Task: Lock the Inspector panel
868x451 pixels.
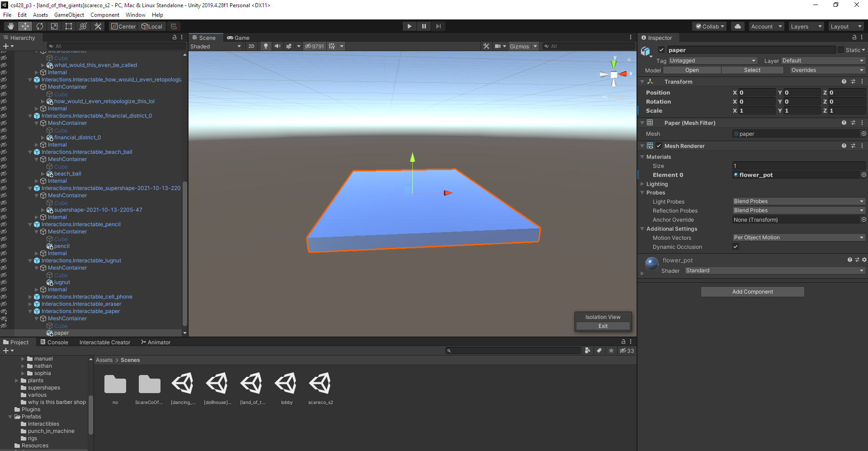Action: coord(854,38)
